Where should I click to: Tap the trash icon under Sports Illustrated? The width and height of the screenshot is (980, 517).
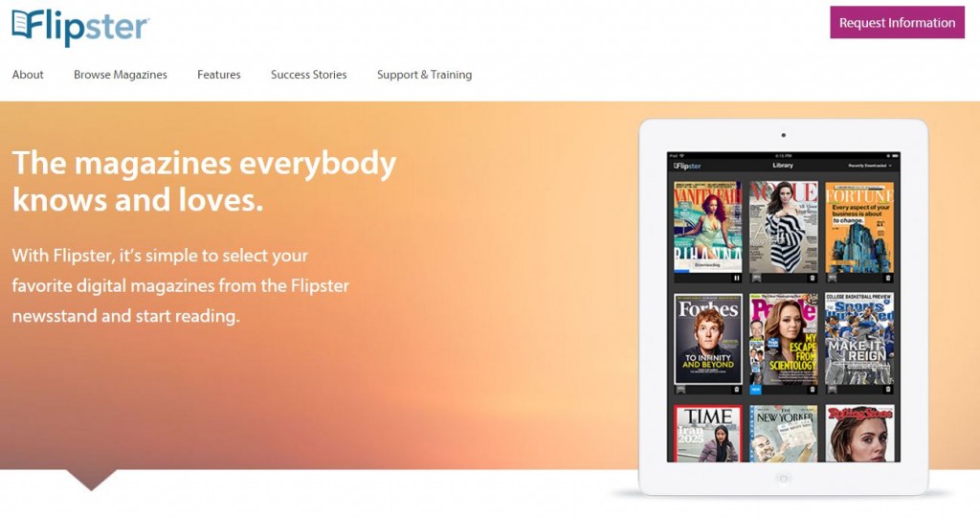887,390
